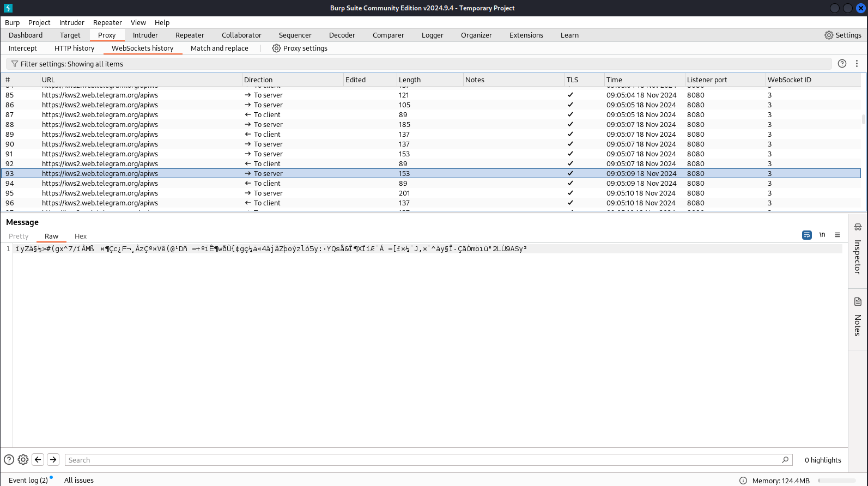Toggle word wrap icon in message editor
This screenshot has height=486, width=868.
point(807,235)
